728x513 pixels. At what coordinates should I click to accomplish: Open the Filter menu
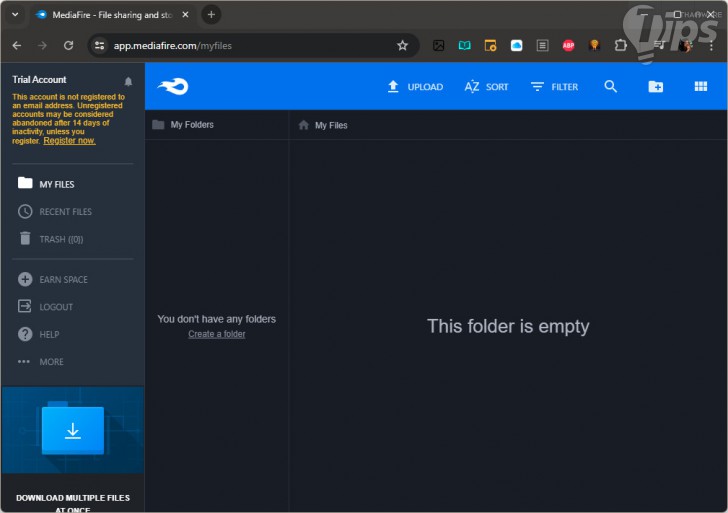554,87
